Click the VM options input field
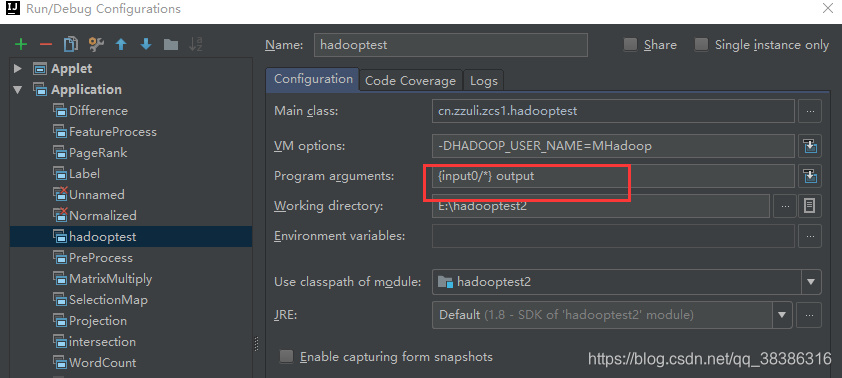The height and width of the screenshot is (378, 842). coord(613,146)
